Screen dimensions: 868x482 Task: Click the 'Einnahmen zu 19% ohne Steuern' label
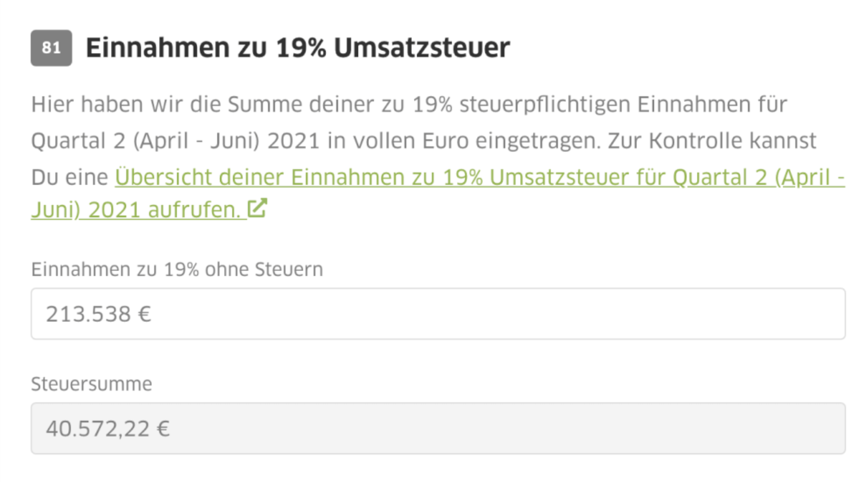pos(177,270)
